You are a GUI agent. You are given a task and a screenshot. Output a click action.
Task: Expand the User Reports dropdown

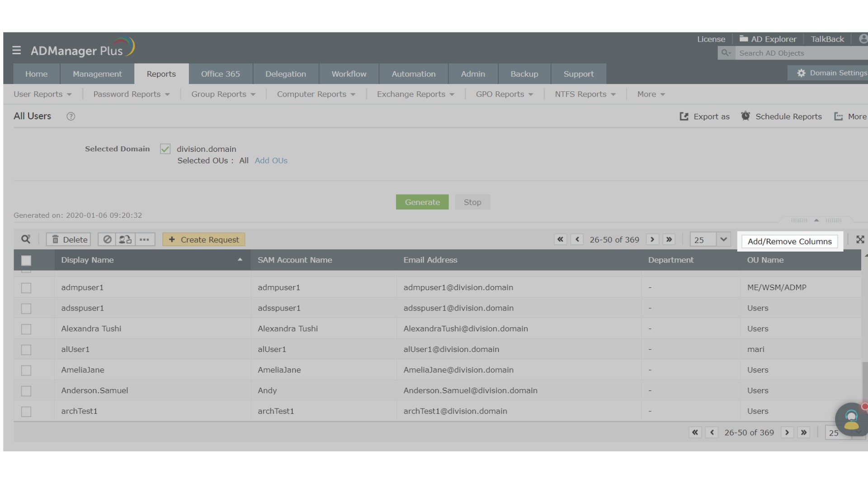tap(42, 94)
